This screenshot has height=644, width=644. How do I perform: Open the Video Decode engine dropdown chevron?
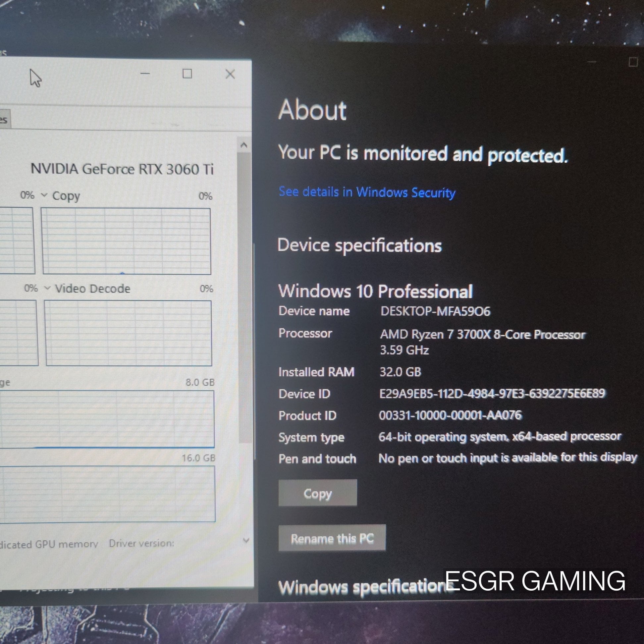47,288
